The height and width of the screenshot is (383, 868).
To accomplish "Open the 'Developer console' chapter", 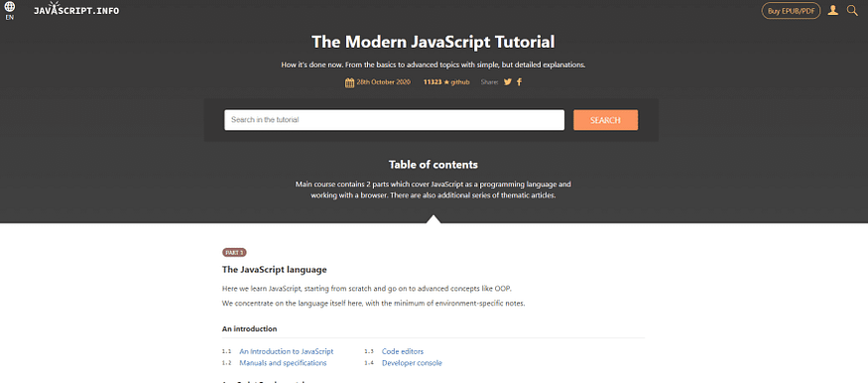I will 412,363.
